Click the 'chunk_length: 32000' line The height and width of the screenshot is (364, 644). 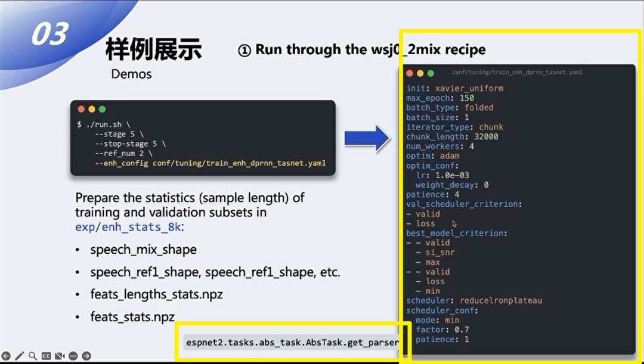(x=452, y=136)
